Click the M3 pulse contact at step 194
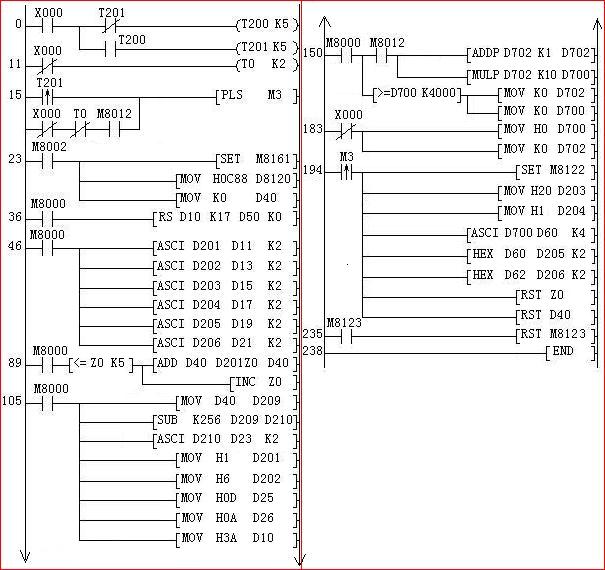The image size is (605, 570). (x=346, y=171)
